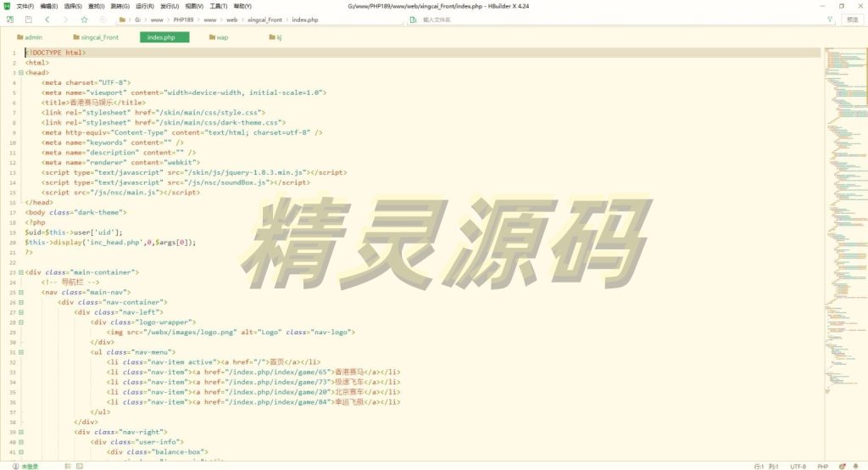Collapse the main-container div fold on line 23
The height and width of the screenshot is (470, 868).
pyautogui.click(x=21, y=272)
